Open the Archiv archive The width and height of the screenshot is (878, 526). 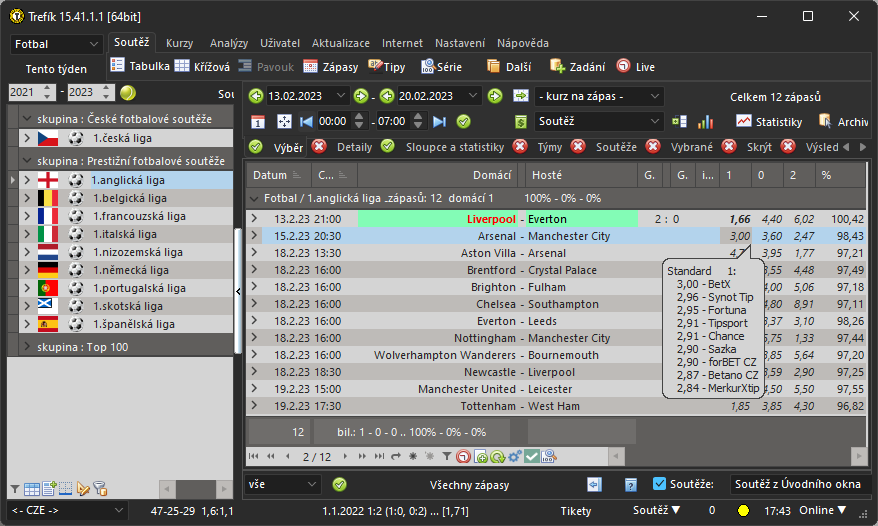[x=843, y=122]
